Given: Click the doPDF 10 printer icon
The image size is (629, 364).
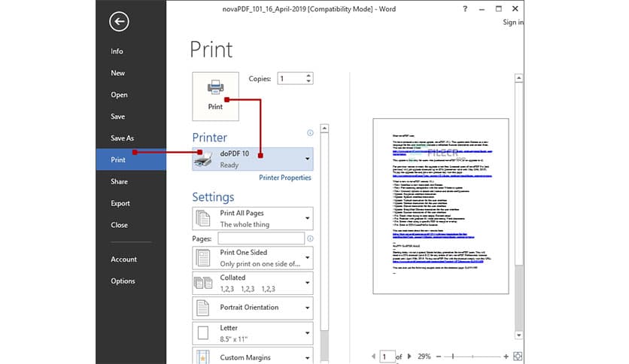Looking at the screenshot, I should click(x=203, y=159).
